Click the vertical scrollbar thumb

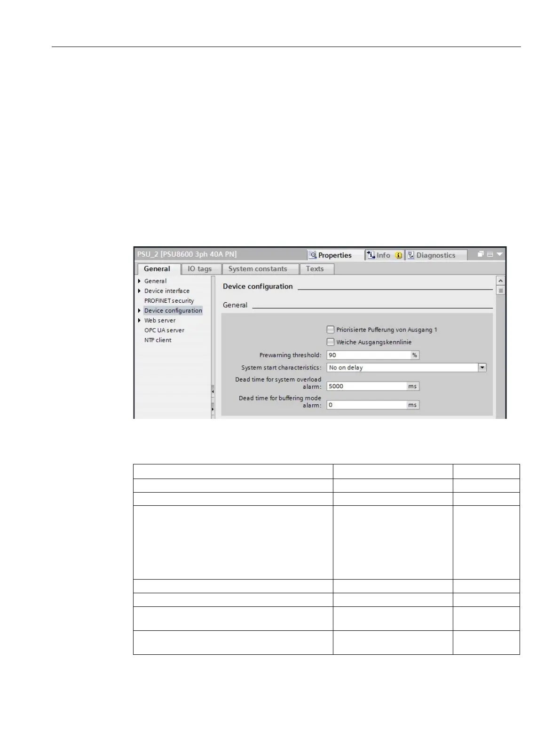tap(500, 291)
